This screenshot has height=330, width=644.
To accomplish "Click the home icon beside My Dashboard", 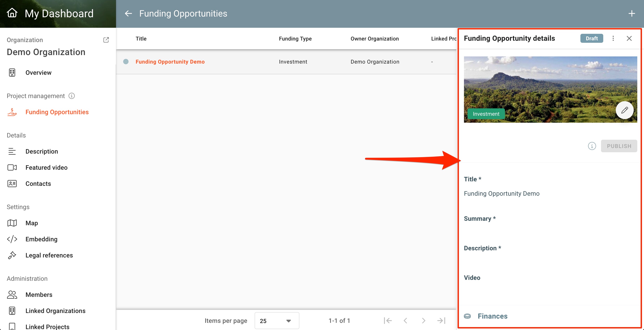I will (12, 13).
